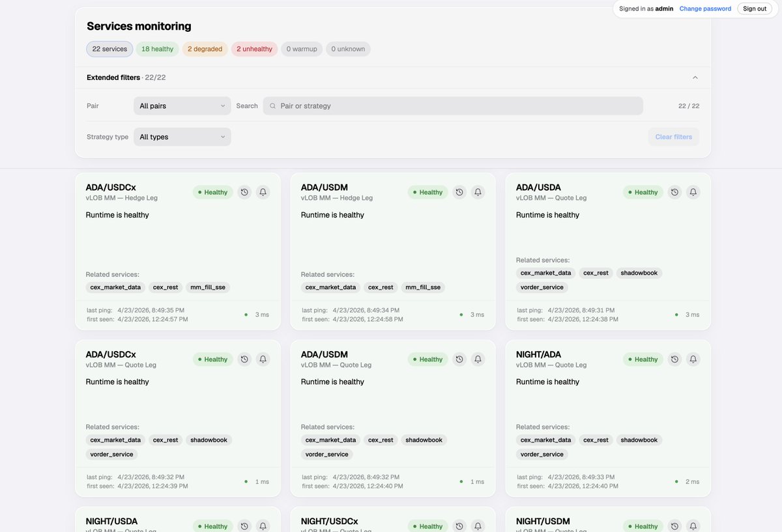Click Healthy badge on ADA/USDCx Quote Leg card
Image resolution: width=782 pixels, height=532 pixels.
[213, 359]
